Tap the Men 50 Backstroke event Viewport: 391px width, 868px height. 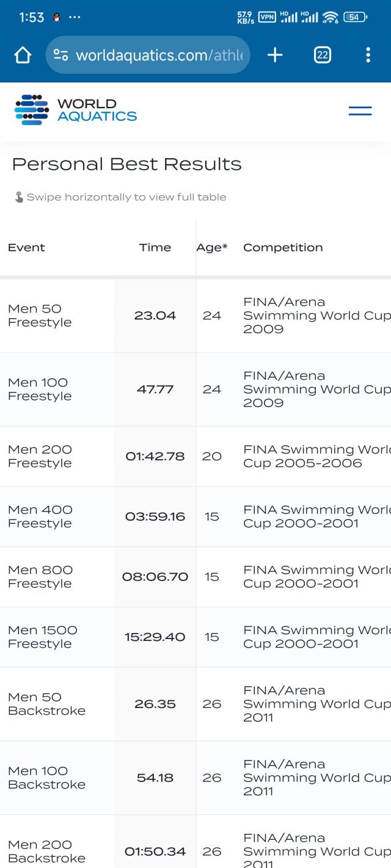[46, 704]
